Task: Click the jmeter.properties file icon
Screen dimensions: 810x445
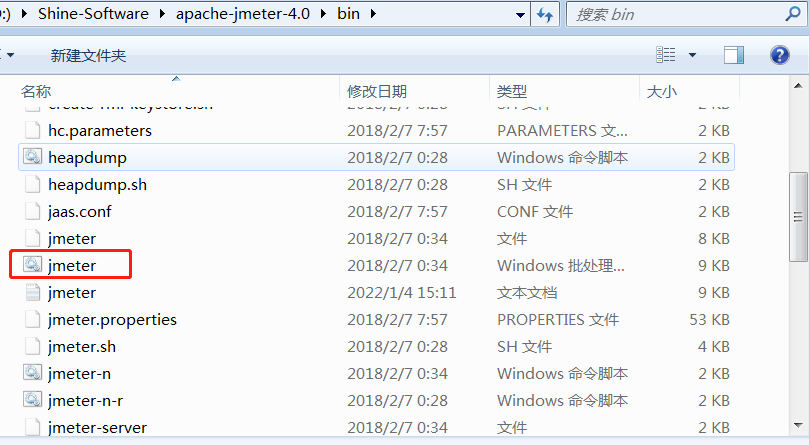Action: click(x=33, y=319)
